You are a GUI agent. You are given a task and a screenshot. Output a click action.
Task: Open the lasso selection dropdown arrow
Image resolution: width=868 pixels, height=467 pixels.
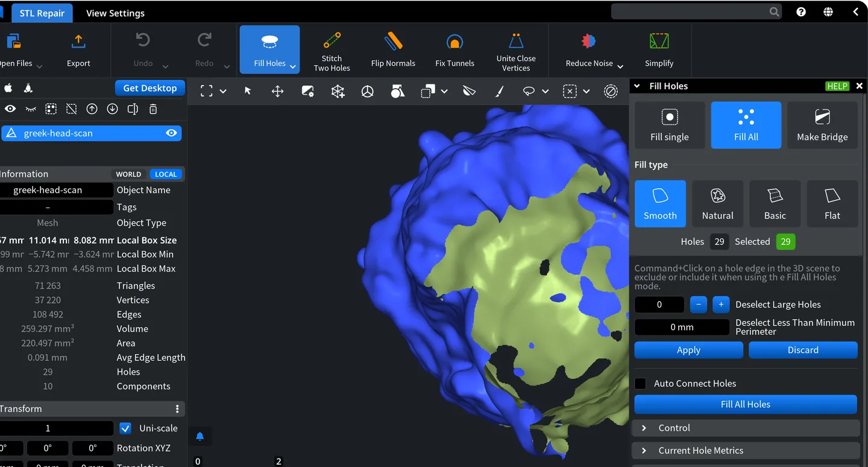(x=546, y=91)
